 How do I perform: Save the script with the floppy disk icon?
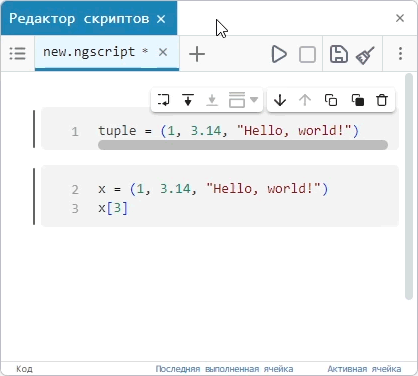coord(339,54)
